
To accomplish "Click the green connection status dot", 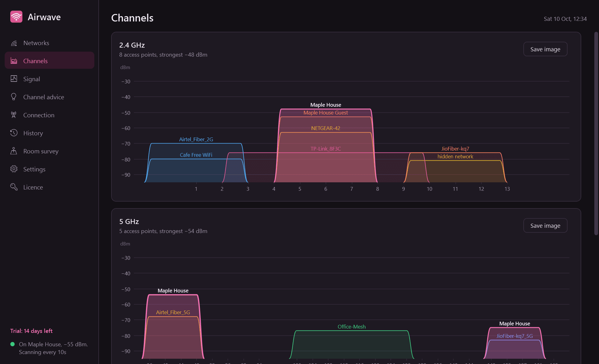I will (12, 344).
